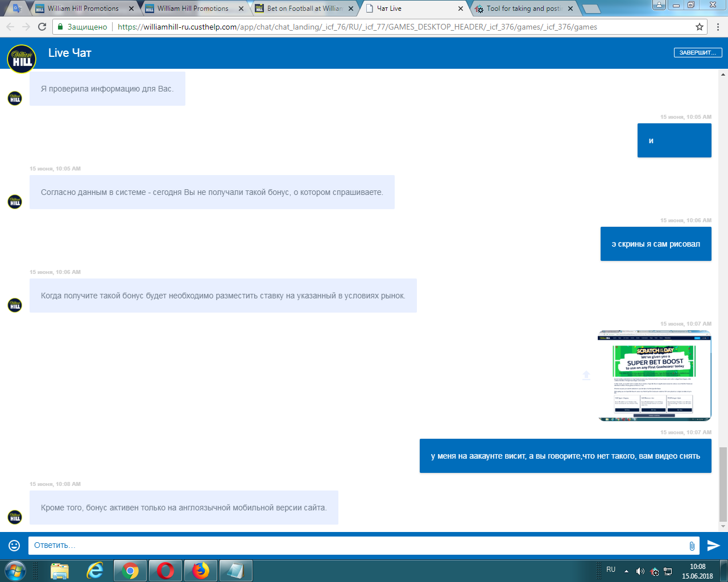Click the browser address bar URL

coord(357,27)
